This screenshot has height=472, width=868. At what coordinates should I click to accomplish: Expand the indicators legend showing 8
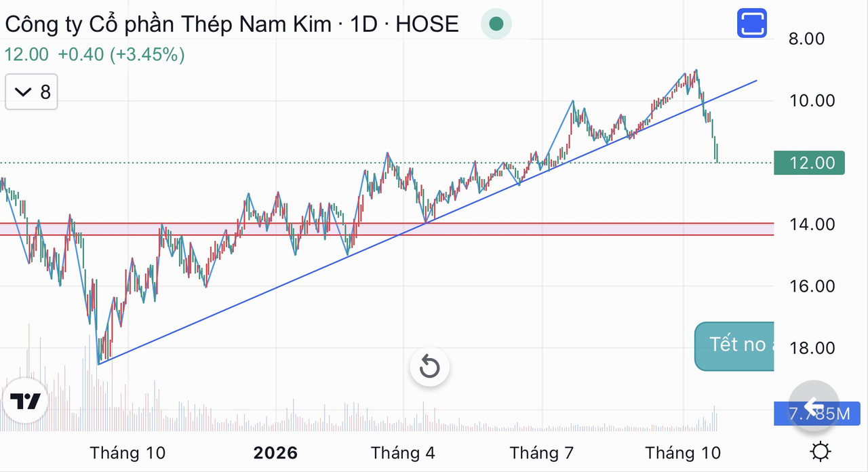point(32,92)
